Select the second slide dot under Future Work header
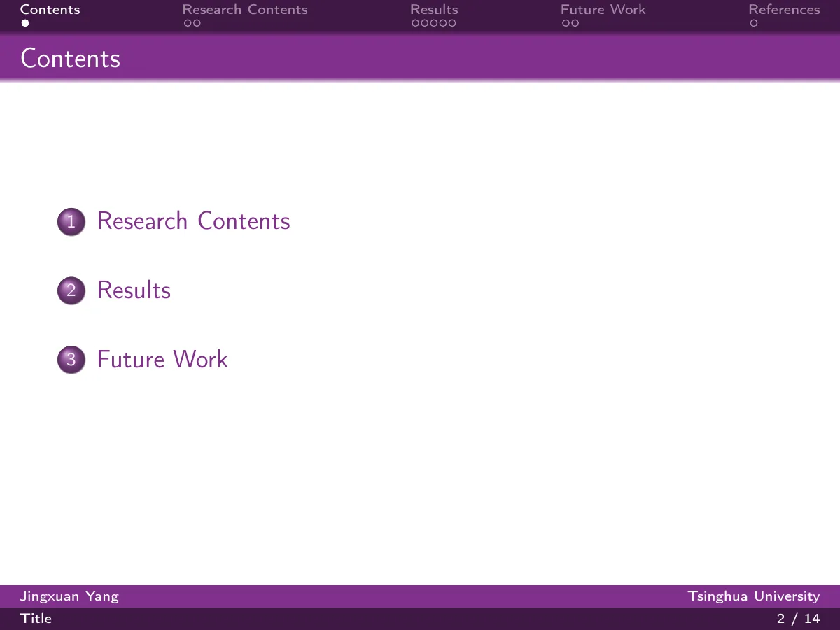This screenshot has height=630, width=840. (575, 23)
